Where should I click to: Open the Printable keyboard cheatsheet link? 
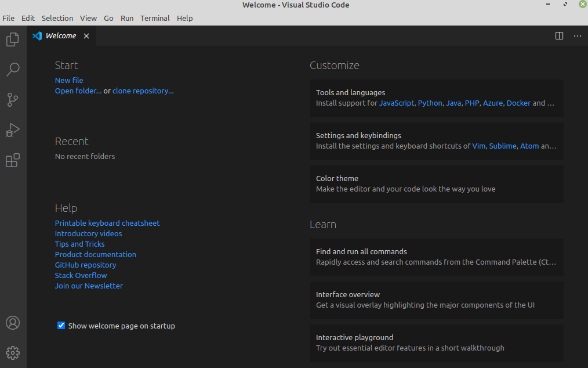coord(107,223)
